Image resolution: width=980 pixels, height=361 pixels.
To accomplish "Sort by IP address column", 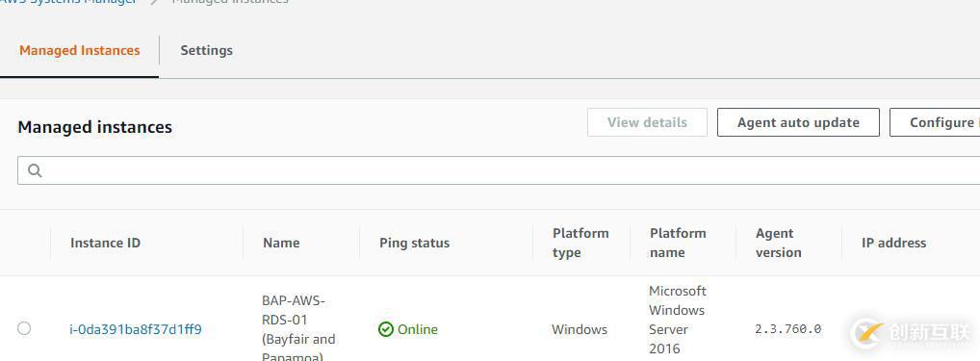I will pos(893,243).
